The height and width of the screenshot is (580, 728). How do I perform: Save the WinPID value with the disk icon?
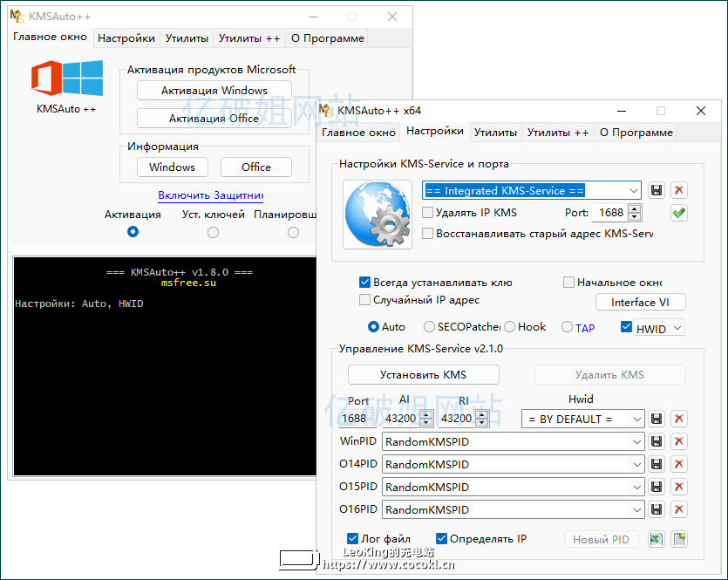pos(656,441)
